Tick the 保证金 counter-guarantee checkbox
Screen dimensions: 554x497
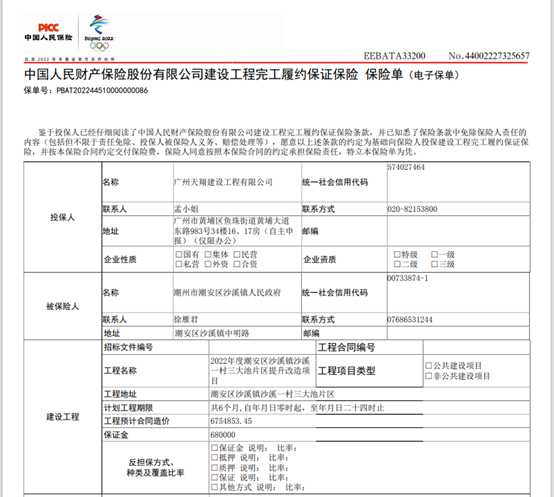pyautogui.click(x=214, y=448)
